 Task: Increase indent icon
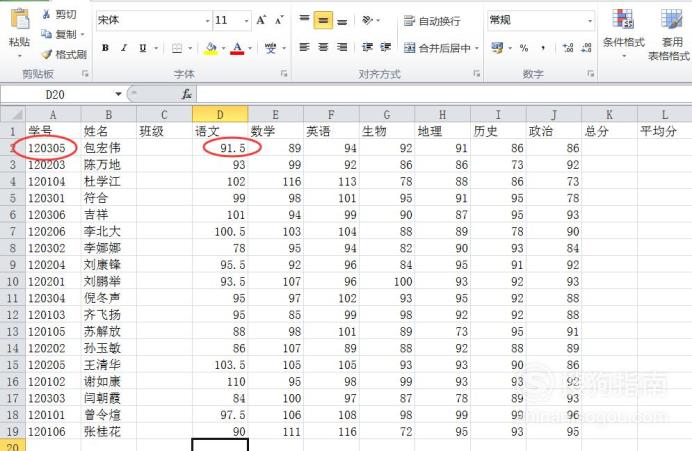tap(386, 47)
